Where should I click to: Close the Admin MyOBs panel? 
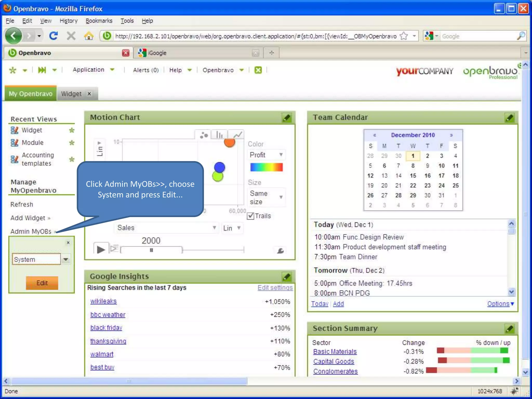coord(68,243)
